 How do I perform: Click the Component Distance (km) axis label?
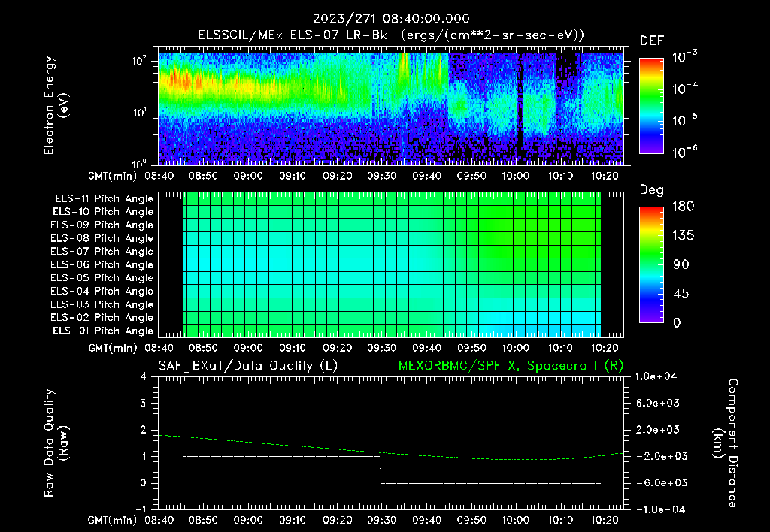[x=726, y=443]
